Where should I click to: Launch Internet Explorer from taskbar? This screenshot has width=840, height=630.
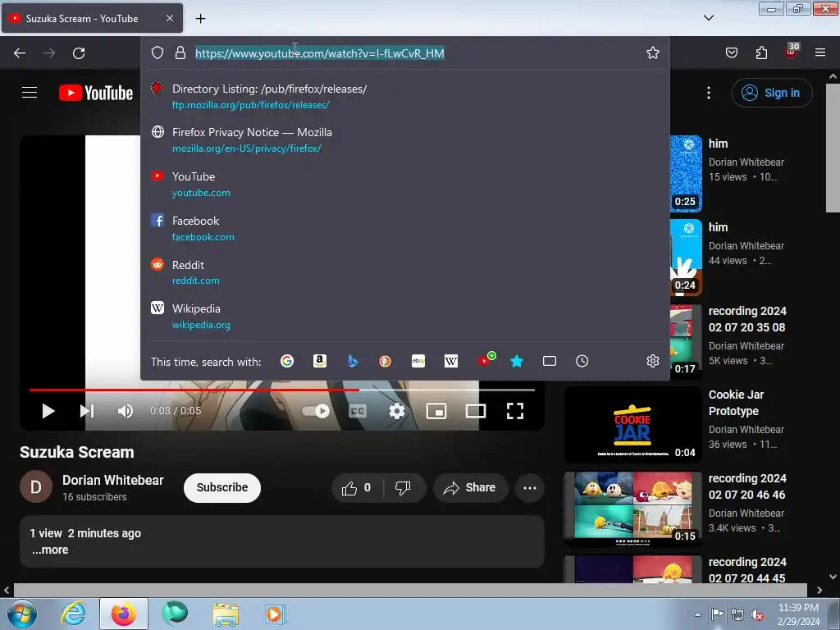(73, 614)
